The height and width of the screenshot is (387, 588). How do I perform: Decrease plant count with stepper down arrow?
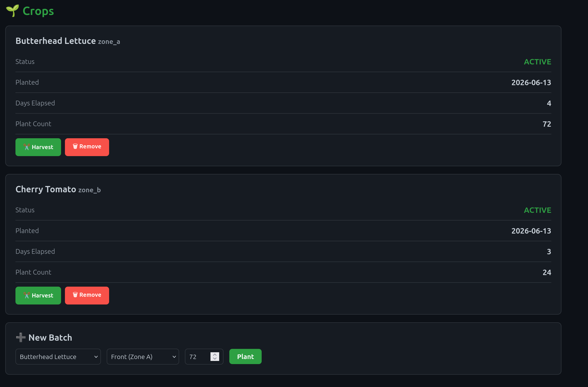coord(215,359)
